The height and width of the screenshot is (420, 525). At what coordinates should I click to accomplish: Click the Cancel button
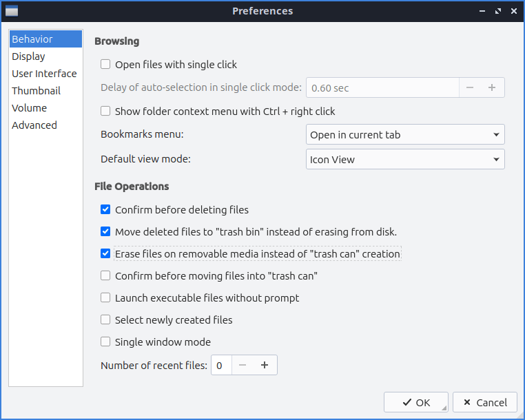pos(485,403)
